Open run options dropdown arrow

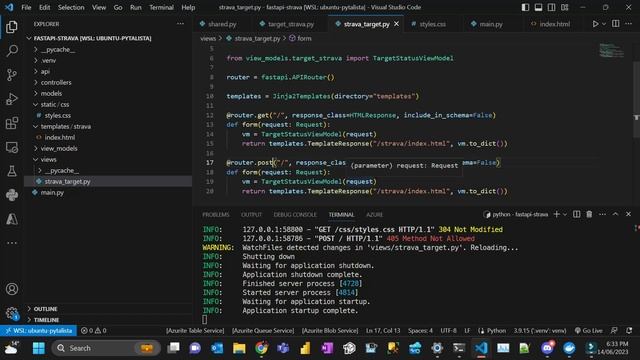(x=604, y=24)
